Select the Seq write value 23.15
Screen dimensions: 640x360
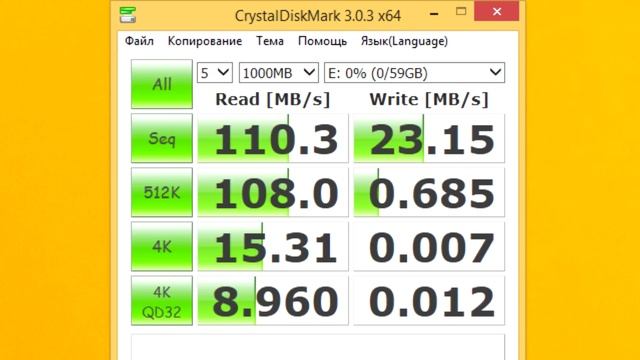[429, 138]
